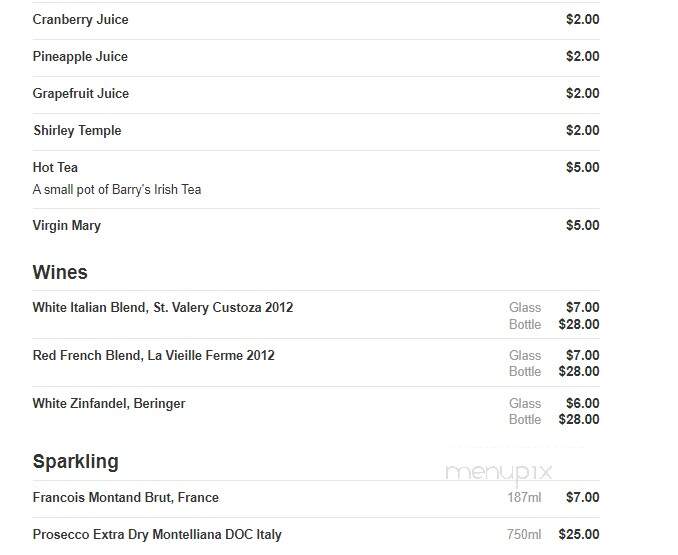Select the Virgin Mary item
Viewport: 678px width, 555px height.
click(67, 226)
